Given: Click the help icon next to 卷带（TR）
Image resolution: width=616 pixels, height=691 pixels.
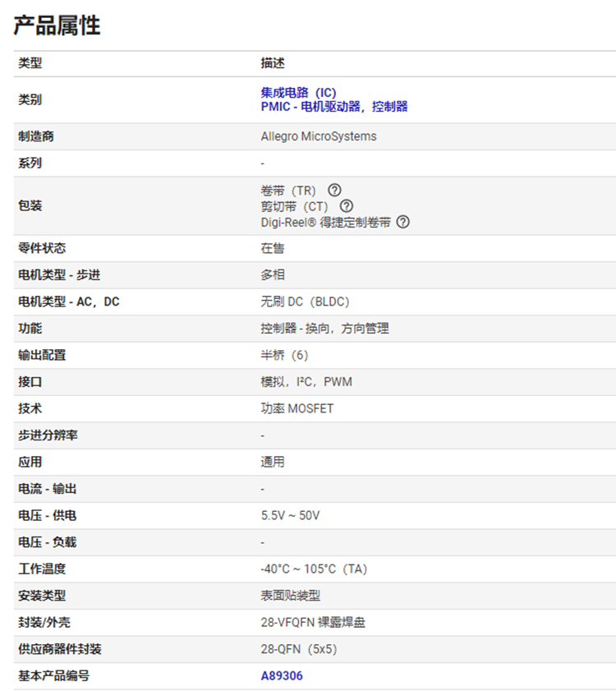Looking at the screenshot, I should pyautogui.click(x=334, y=190).
